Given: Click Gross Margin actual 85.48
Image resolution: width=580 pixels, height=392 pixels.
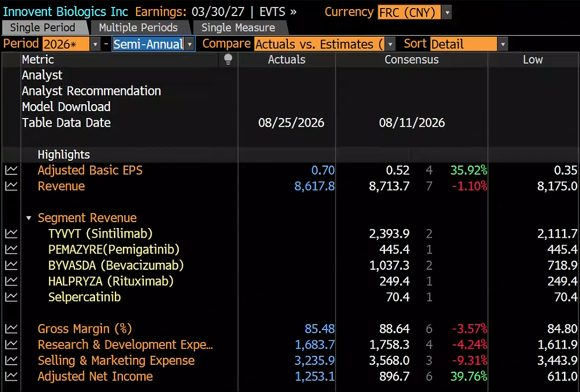Looking at the screenshot, I should [319, 329].
